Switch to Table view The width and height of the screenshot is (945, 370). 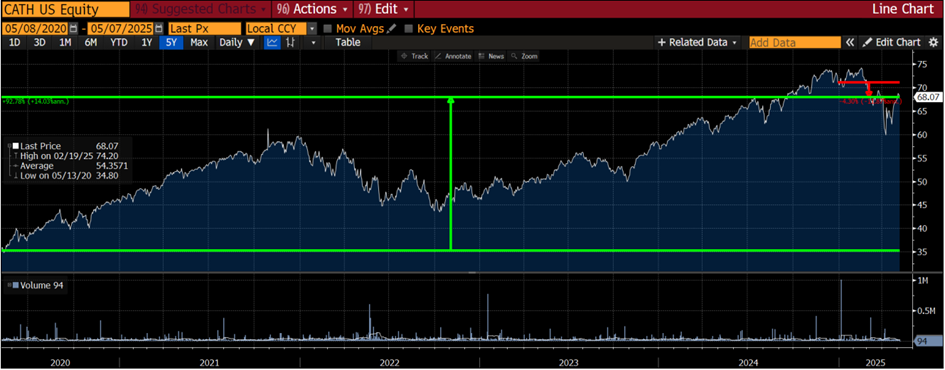point(348,42)
